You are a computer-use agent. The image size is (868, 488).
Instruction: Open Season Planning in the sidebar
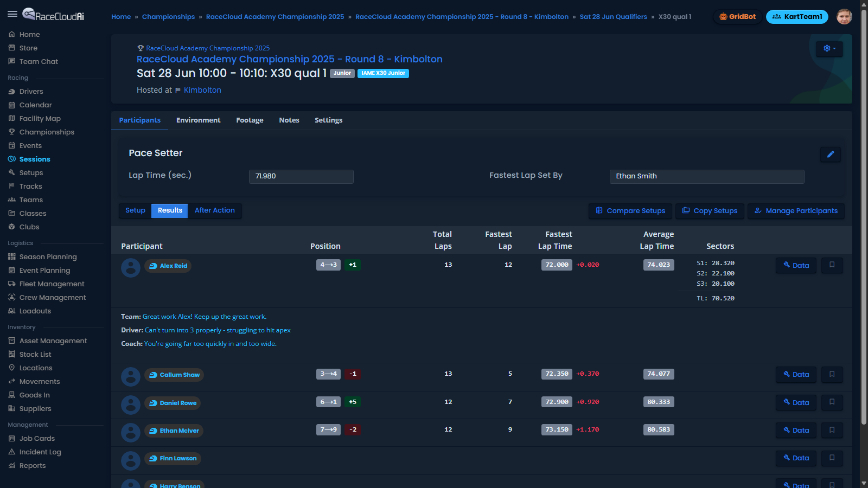click(x=48, y=256)
